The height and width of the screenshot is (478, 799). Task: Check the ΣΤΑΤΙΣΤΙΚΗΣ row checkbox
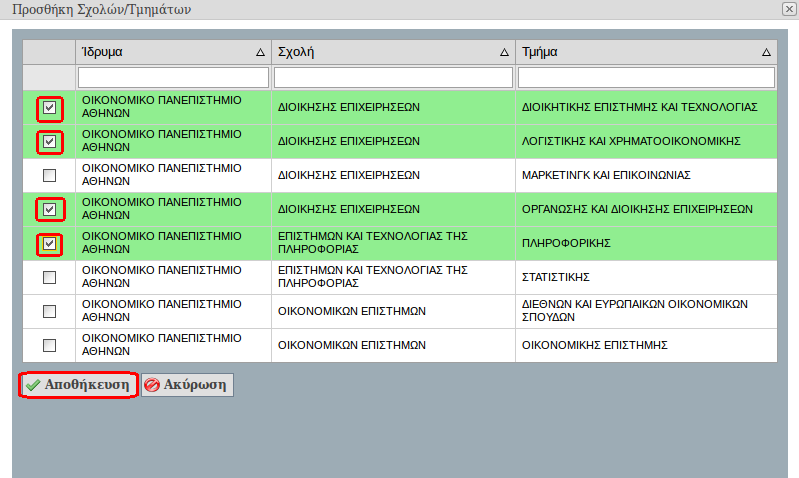point(49,277)
